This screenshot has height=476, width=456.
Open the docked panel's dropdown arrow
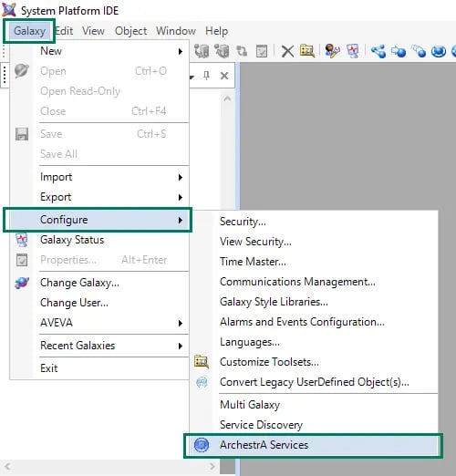click(192, 77)
